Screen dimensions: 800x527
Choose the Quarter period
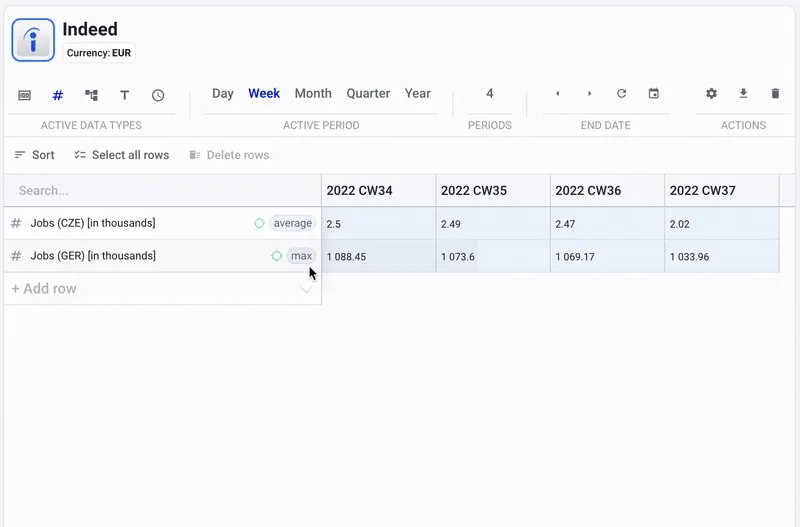point(368,93)
